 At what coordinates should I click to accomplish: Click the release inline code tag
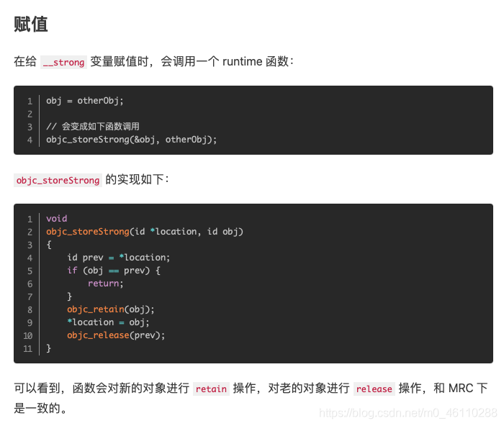[374, 389]
